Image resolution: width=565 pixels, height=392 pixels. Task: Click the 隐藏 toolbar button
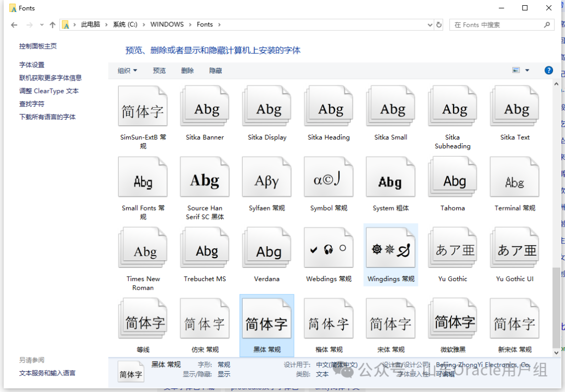click(x=216, y=71)
